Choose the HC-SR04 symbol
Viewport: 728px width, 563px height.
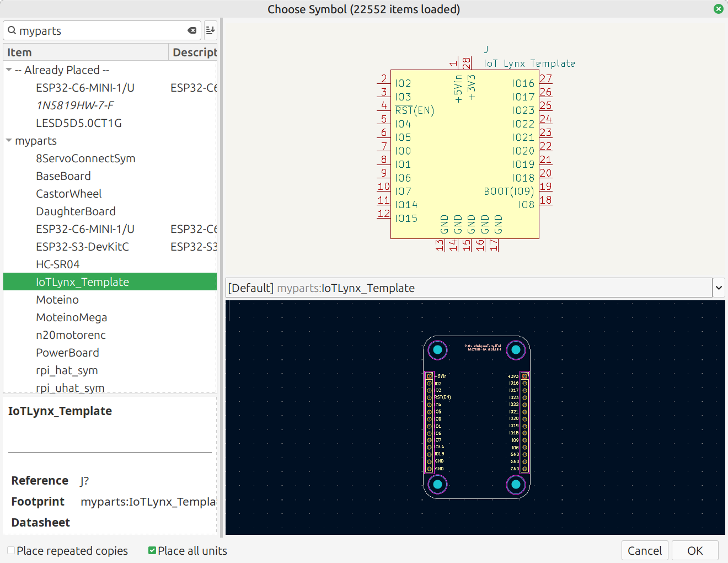(x=58, y=264)
